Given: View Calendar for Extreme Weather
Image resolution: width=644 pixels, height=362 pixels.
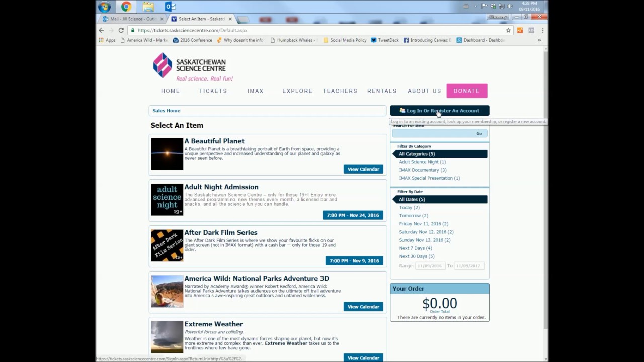Looking at the screenshot, I should pos(363,358).
